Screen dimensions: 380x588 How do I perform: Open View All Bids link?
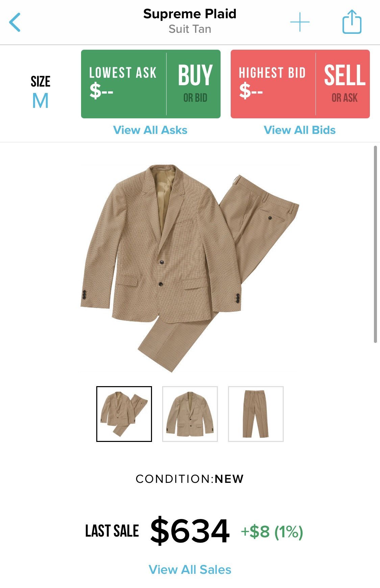300,130
